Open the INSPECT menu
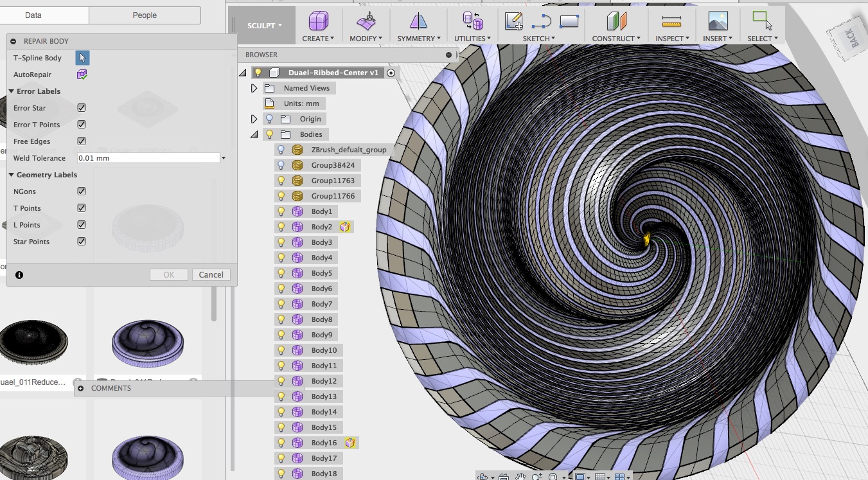The height and width of the screenshot is (480, 868). point(672,39)
